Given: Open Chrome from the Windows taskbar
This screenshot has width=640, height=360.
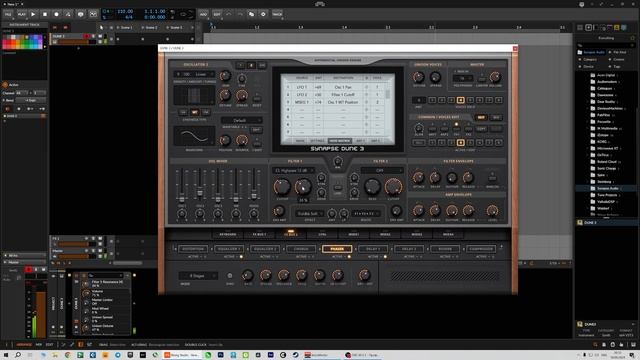Looking at the screenshot, I should pos(67,355).
